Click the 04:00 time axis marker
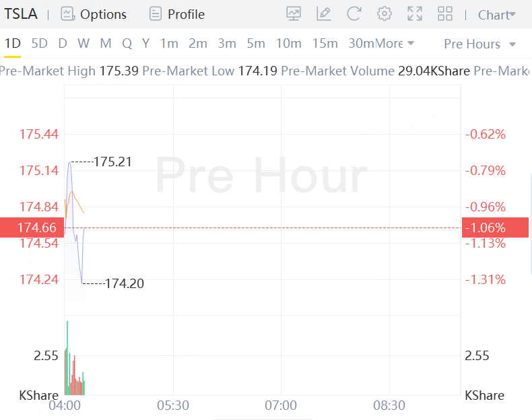Screen dimensions: 532x420 click(x=66, y=406)
